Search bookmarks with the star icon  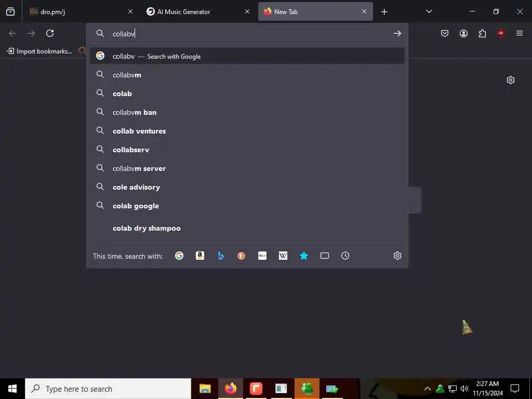pos(303,256)
